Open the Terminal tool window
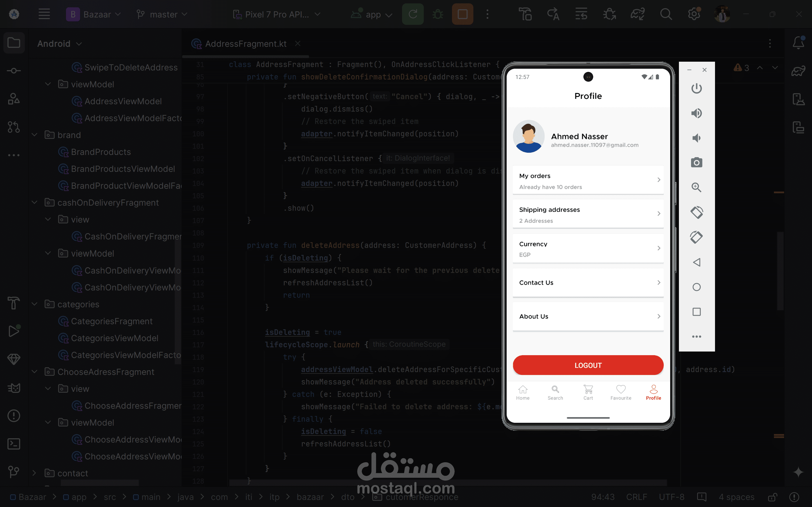Image resolution: width=812 pixels, height=507 pixels. [14, 444]
